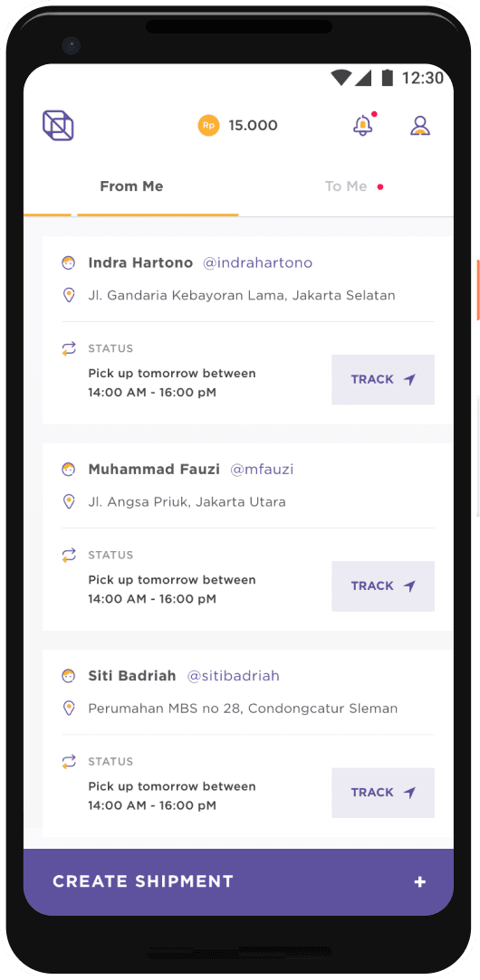The width and height of the screenshot is (480, 980).
Task: Open the notifications bell icon
Action: 363,125
